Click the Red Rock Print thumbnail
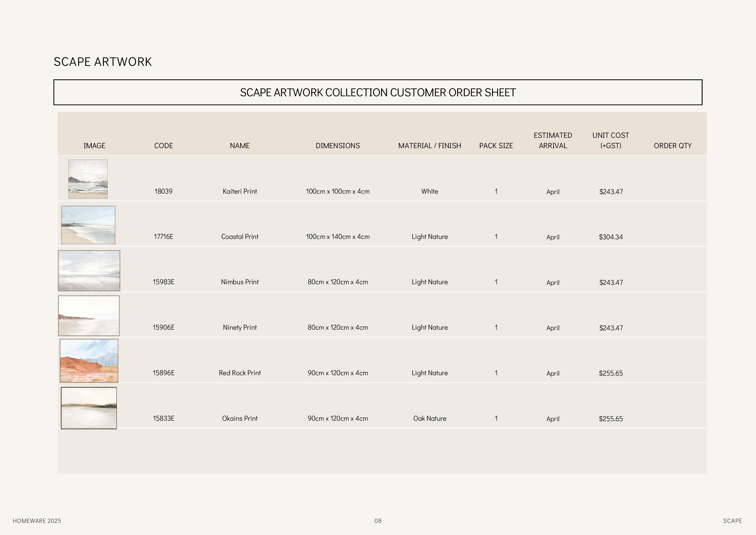This screenshot has width=756, height=535. click(89, 361)
